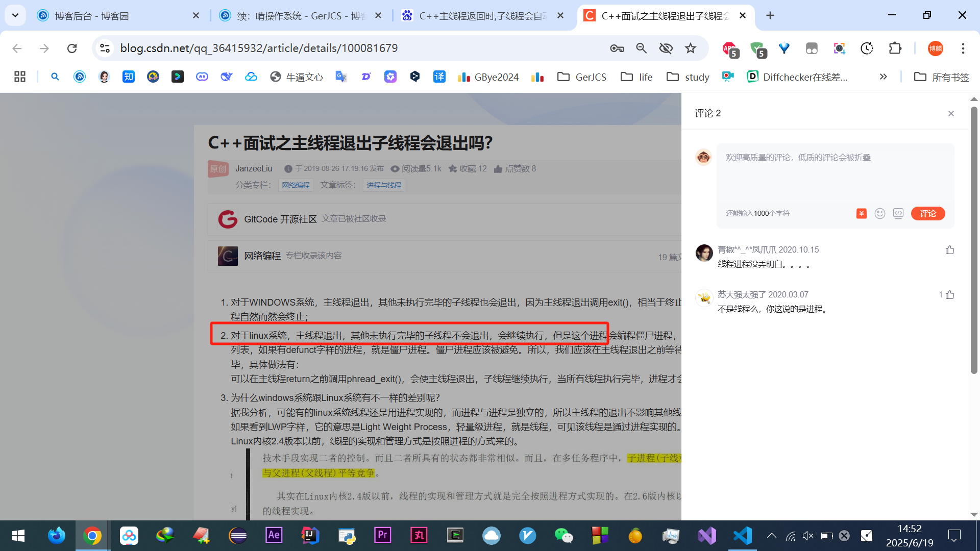980x551 pixels.
Task: Show hidden system tray icons
Action: [x=771, y=536]
